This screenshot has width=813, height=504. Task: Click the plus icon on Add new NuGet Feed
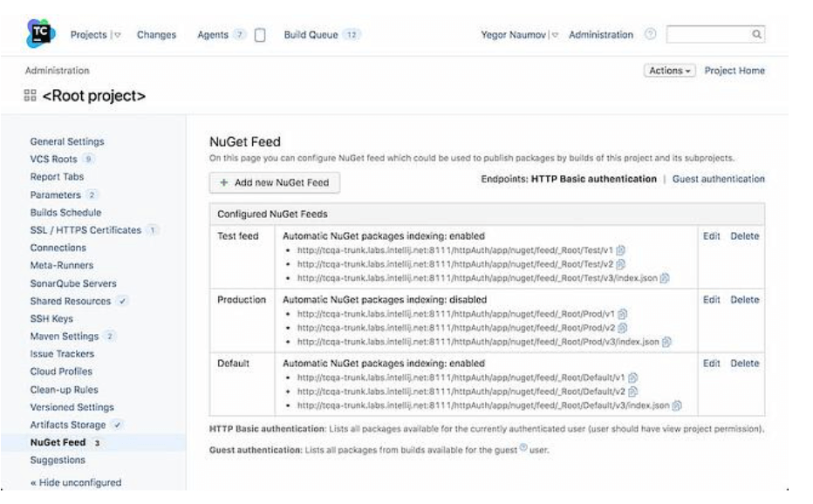pos(224,182)
